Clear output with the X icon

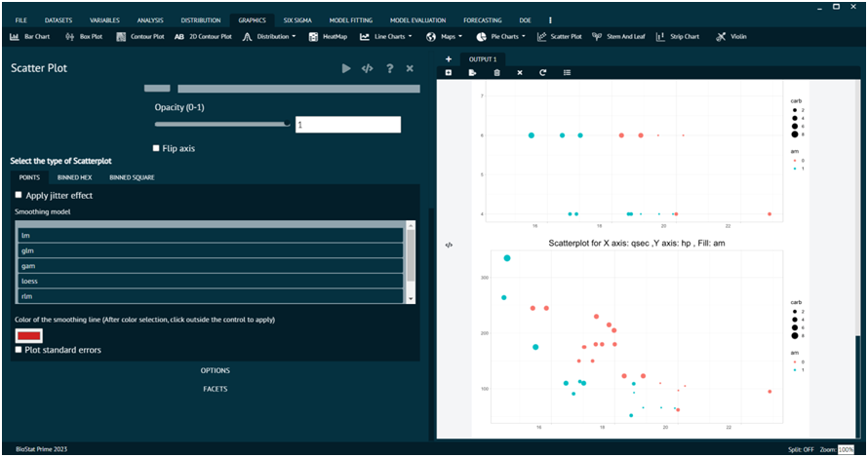520,72
